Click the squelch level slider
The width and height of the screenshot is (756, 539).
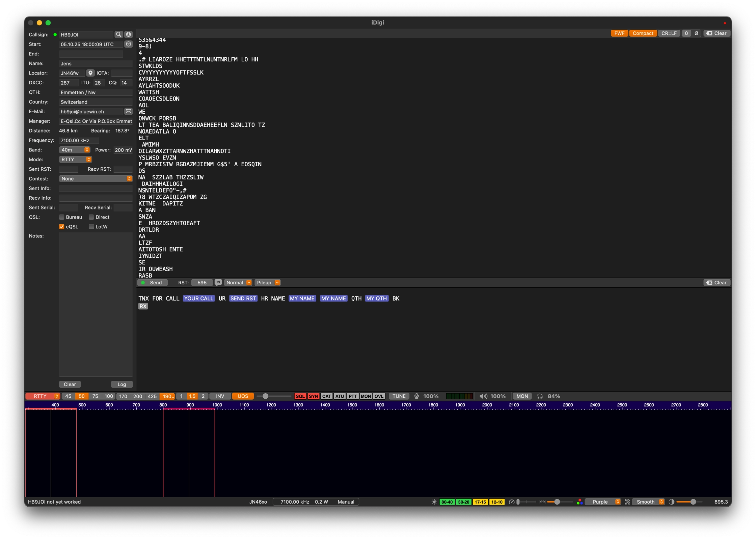point(274,396)
